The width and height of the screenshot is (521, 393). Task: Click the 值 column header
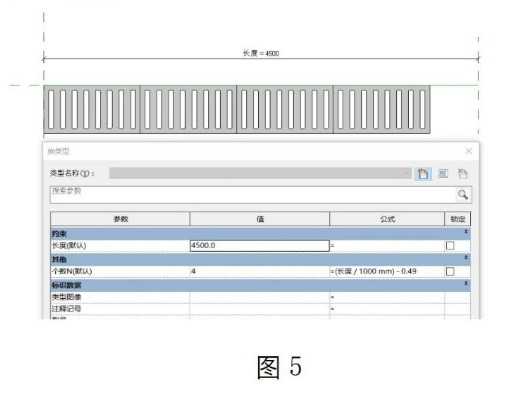pyautogui.click(x=260, y=219)
